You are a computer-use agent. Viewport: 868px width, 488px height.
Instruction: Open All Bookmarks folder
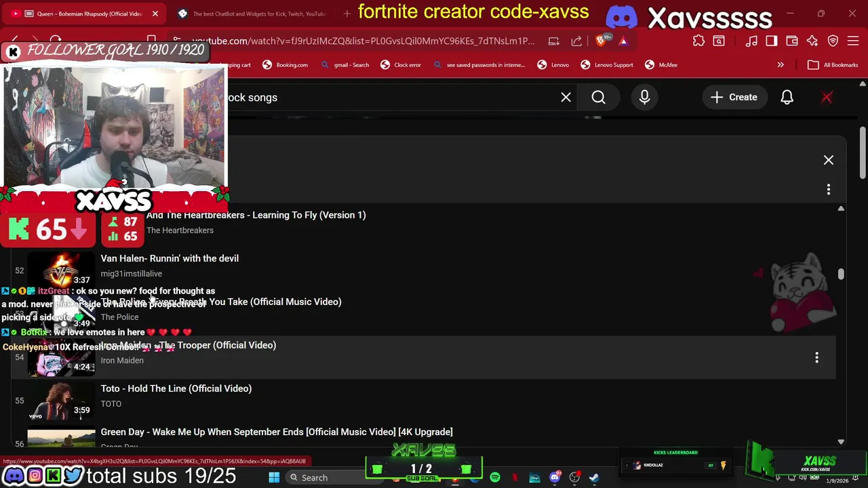(x=833, y=65)
